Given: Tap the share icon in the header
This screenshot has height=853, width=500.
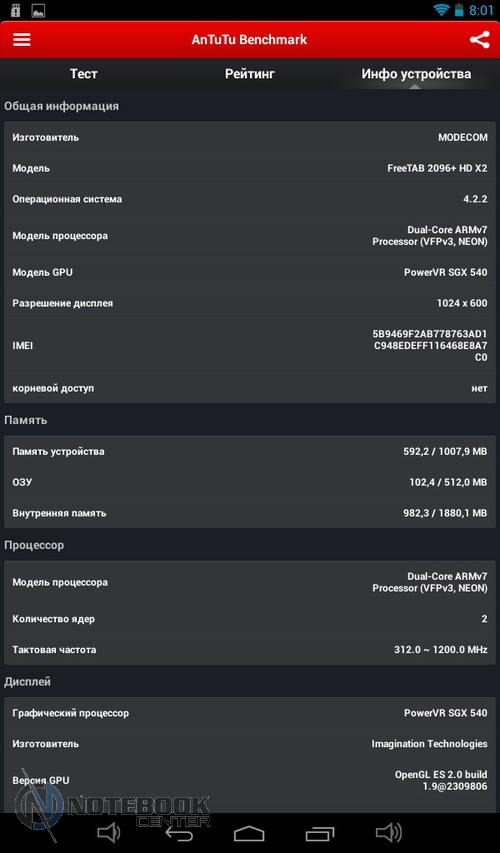Looking at the screenshot, I should tap(479, 40).
